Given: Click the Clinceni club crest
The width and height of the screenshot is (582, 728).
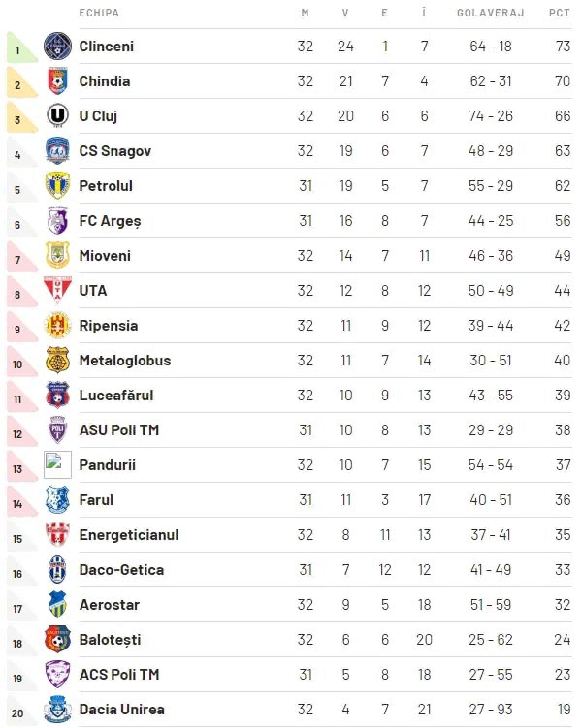Looking at the screenshot, I should 58,46.
